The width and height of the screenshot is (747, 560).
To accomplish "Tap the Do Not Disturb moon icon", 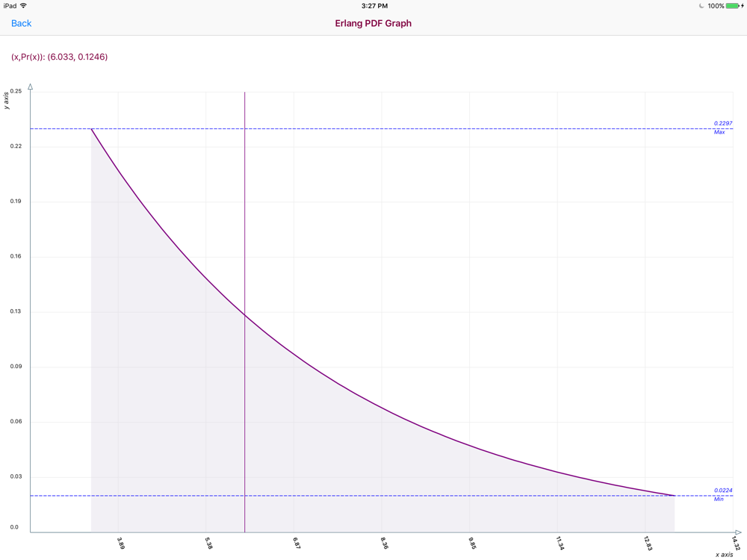I will click(701, 6).
